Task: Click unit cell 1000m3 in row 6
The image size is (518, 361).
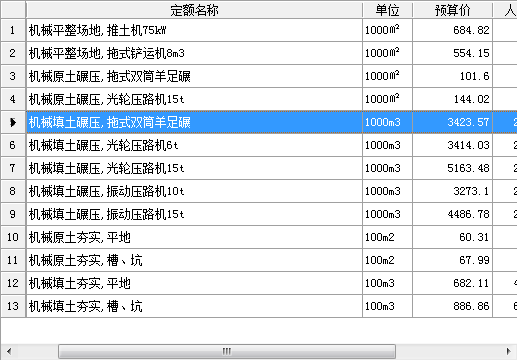Action: (387, 145)
